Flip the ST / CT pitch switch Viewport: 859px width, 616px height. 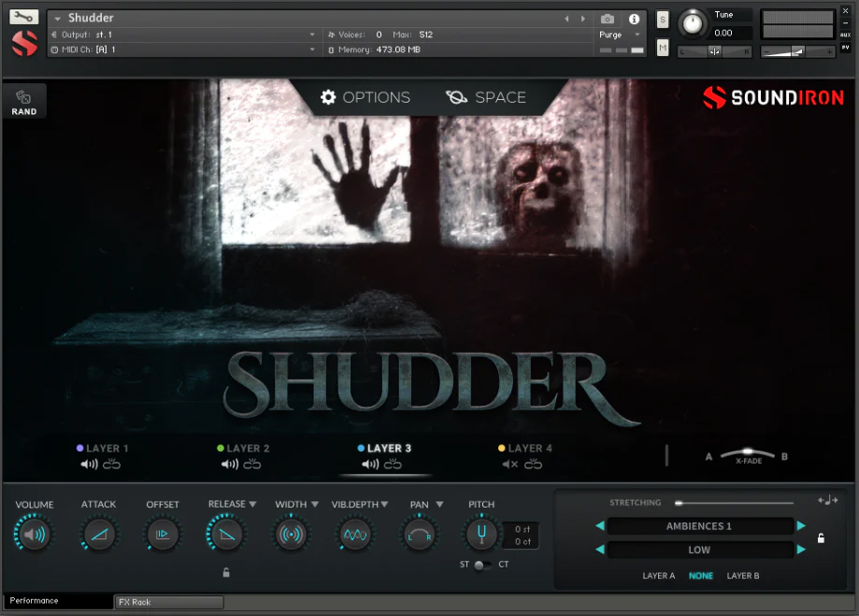[x=482, y=565]
